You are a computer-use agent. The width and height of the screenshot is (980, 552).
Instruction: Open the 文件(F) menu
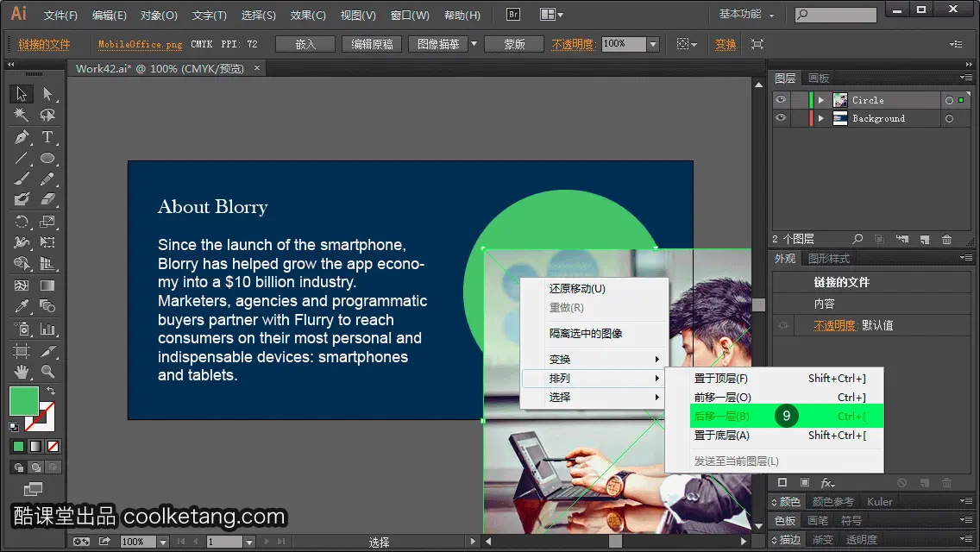[60, 15]
